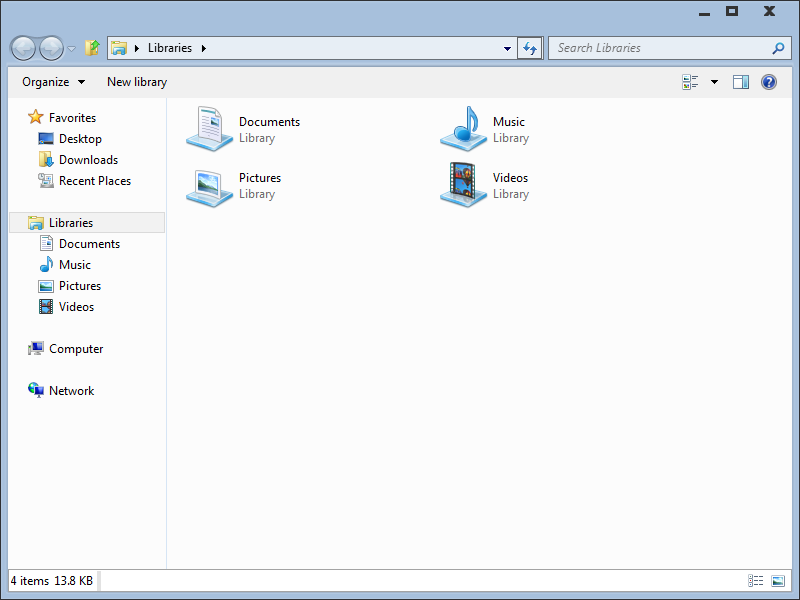Switch to details view in status bar
The width and height of the screenshot is (800, 600).
click(756, 581)
